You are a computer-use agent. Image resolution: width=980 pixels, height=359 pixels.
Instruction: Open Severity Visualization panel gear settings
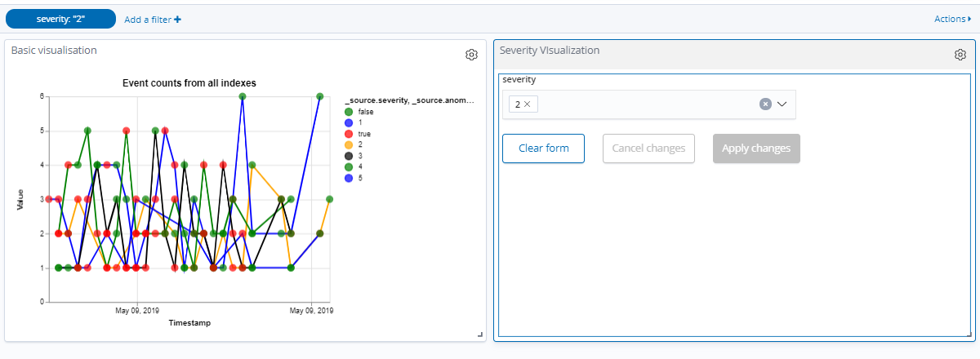(x=960, y=55)
